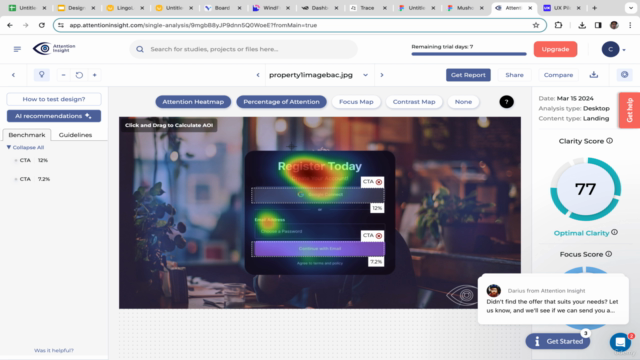
Task: Toggle the lightbulb tips icon
Action: tap(42, 75)
